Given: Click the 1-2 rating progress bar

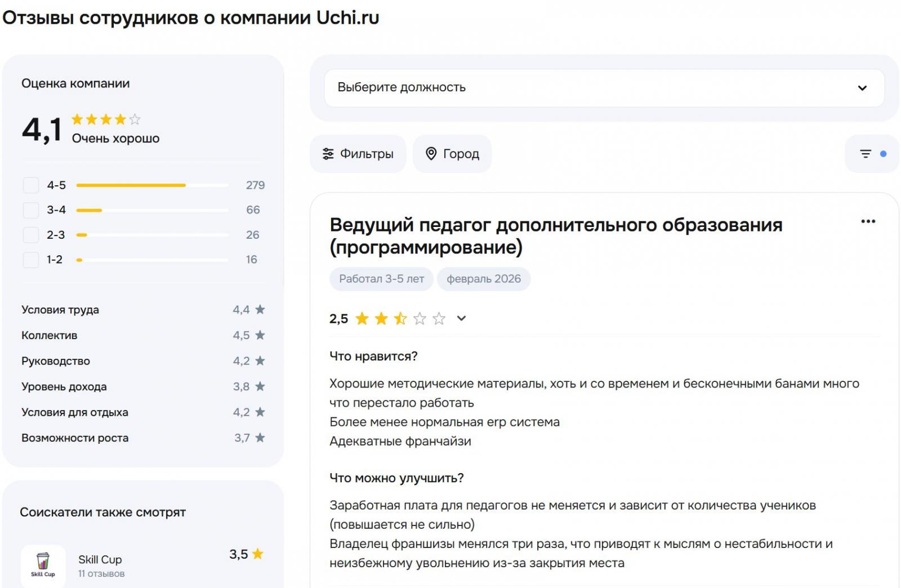Looking at the screenshot, I should pos(153,260).
